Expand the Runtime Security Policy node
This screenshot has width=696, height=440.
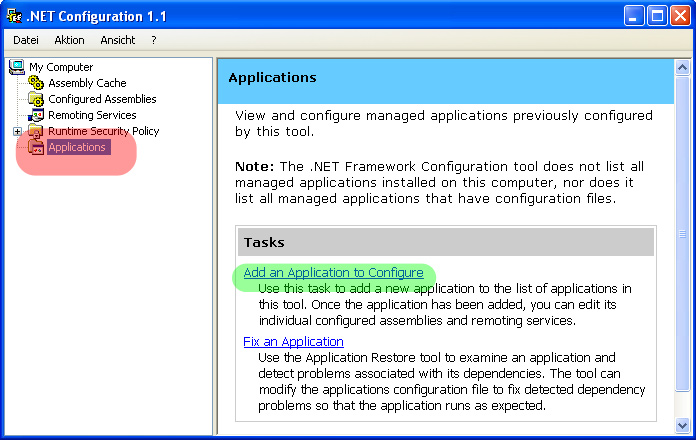17,131
